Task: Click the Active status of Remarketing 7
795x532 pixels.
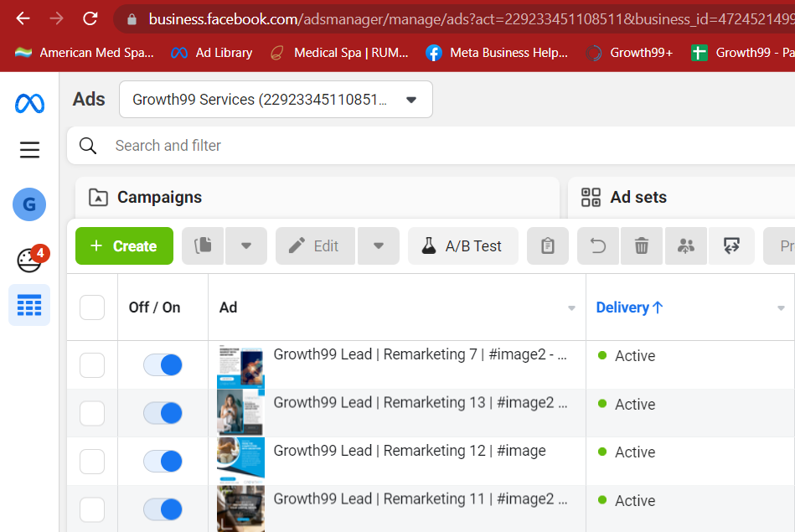Action: [627, 355]
